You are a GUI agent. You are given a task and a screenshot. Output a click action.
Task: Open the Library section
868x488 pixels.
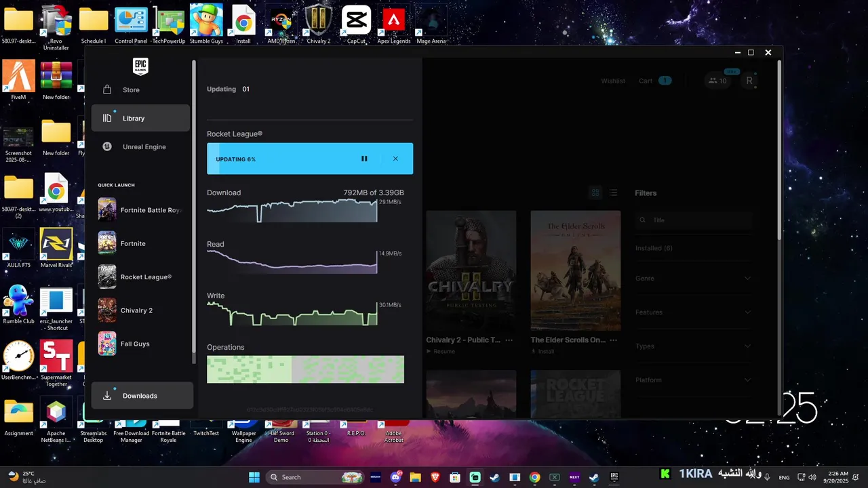[140, 118]
